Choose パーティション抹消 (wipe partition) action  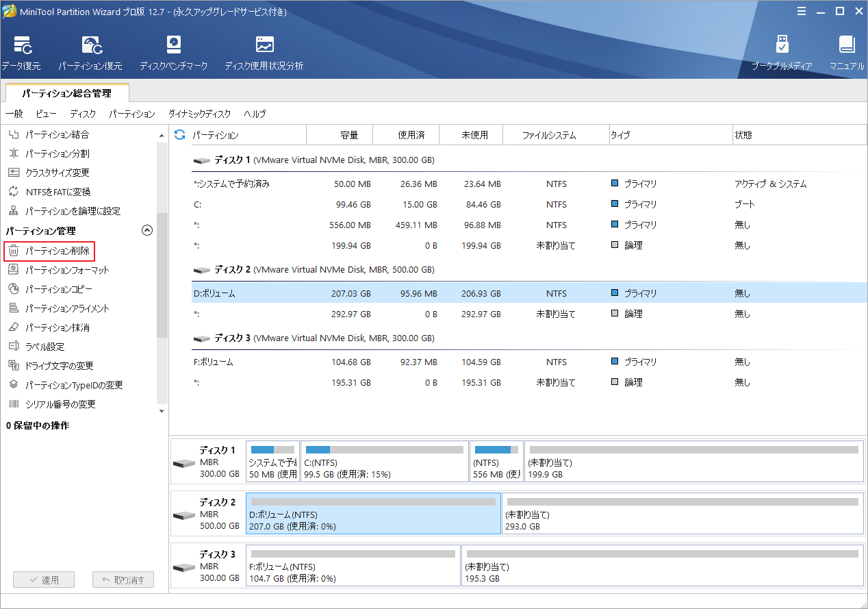pyautogui.click(x=55, y=327)
